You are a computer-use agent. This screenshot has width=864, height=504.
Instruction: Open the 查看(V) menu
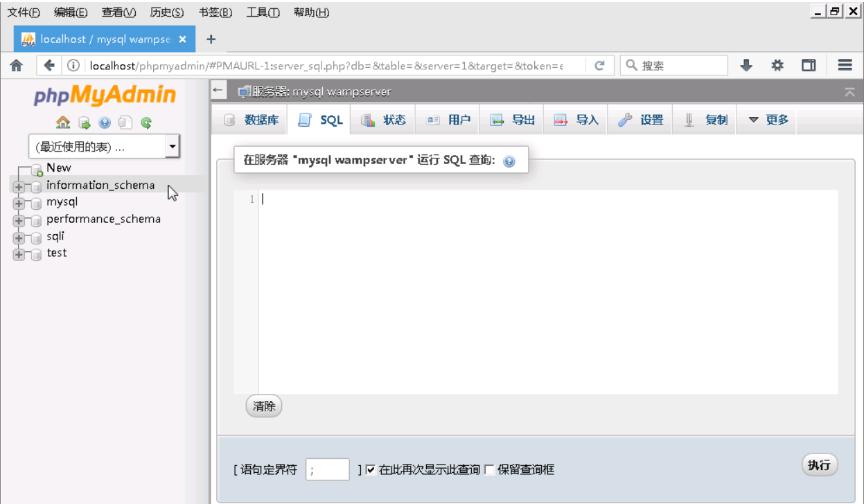click(118, 12)
